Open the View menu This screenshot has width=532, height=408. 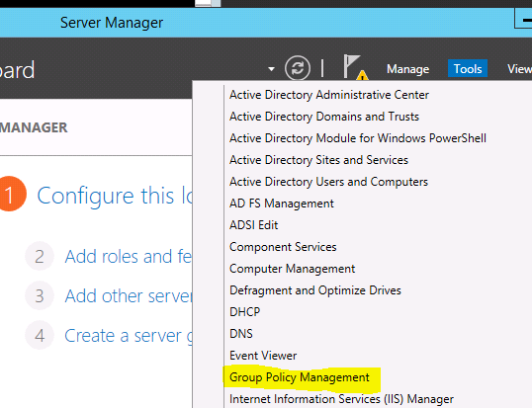(x=519, y=69)
